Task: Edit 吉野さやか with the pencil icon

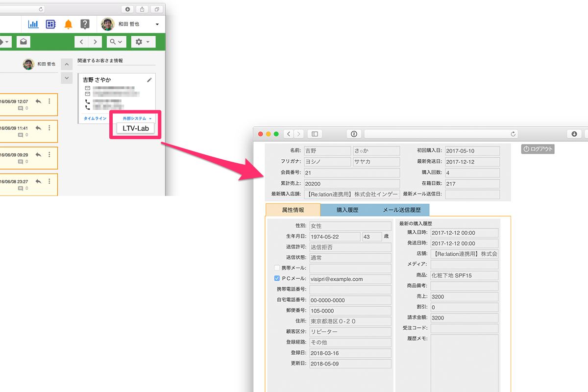Action: pos(149,80)
